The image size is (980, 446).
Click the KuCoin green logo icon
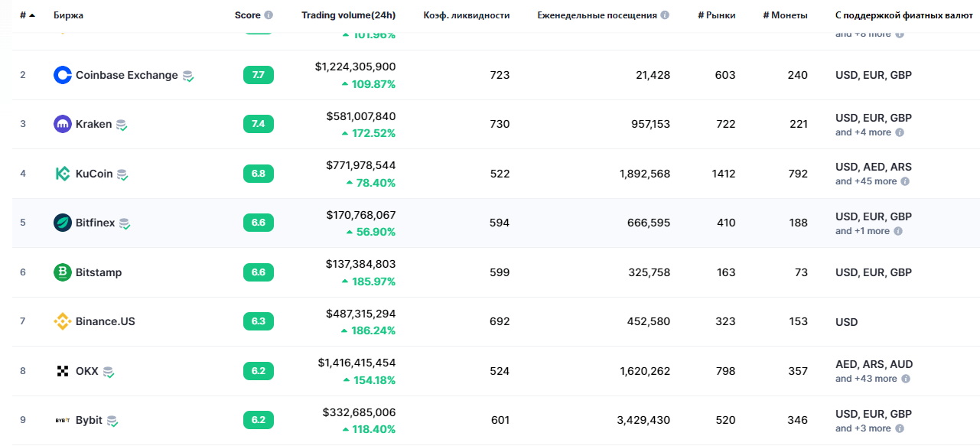pyautogui.click(x=63, y=174)
